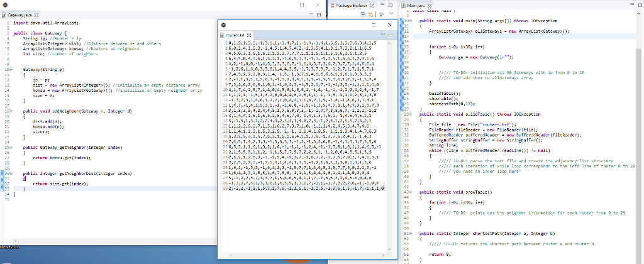This screenshot has width=644, height=264.
Task: Close the Gateway.java tab
Action: [x=36, y=15]
